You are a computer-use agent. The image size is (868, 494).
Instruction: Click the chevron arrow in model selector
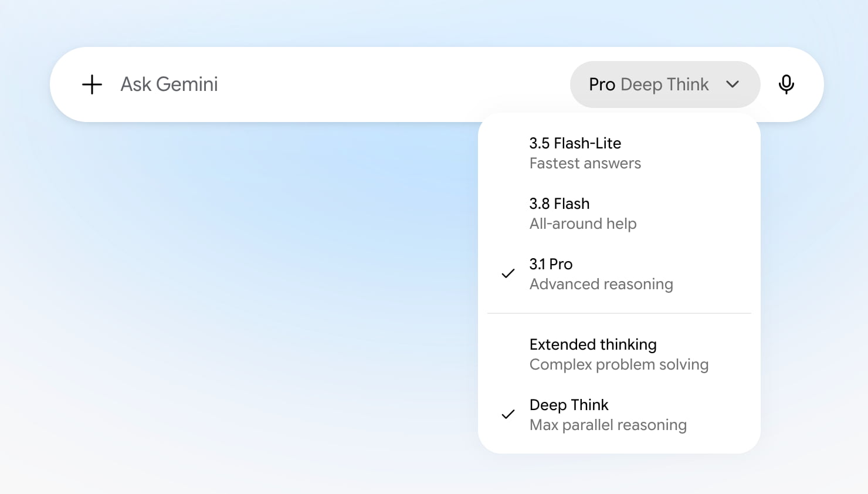click(x=732, y=84)
